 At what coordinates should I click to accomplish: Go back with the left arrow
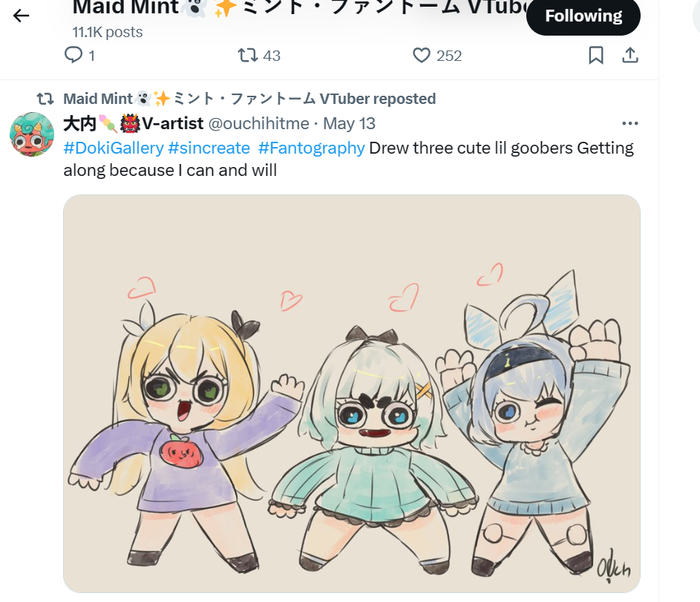click(21, 16)
